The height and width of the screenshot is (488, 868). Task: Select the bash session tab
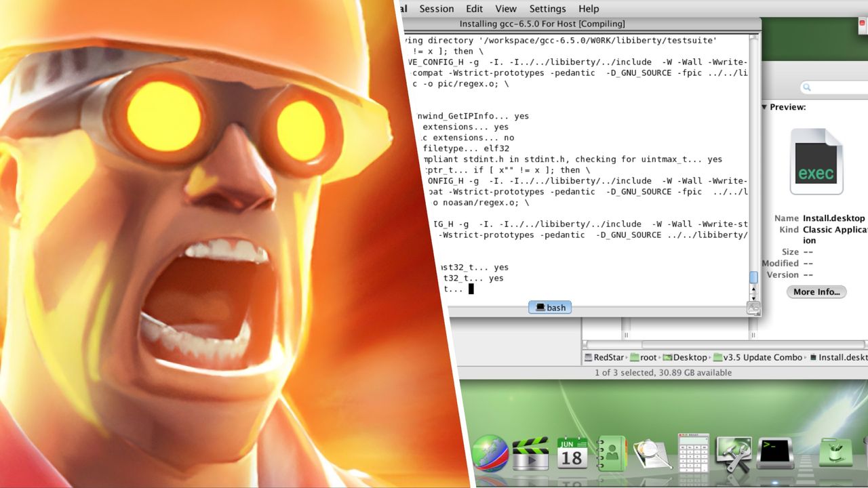(550, 308)
